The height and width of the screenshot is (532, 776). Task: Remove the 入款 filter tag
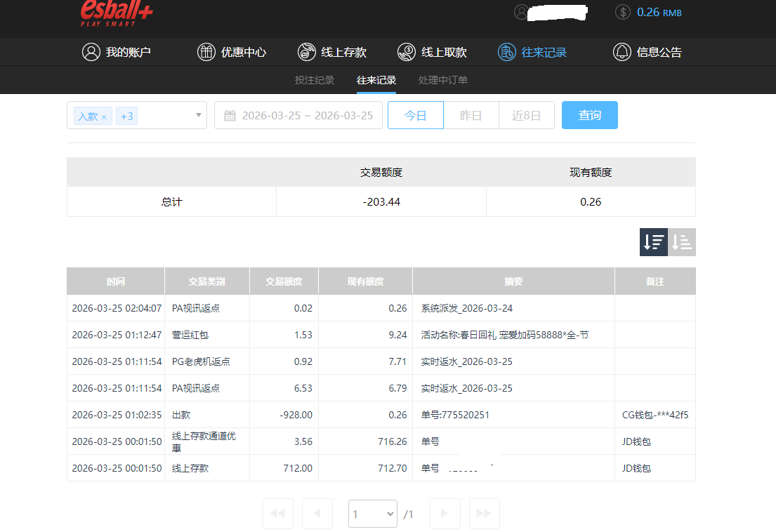pyautogui.click(x=104, y=117)
